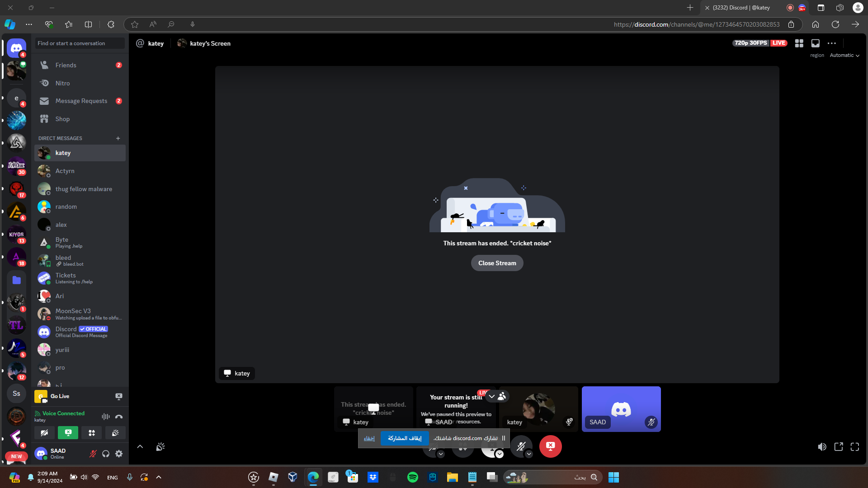Image resolution: width=868 pixels, height=488 pixels.
Task: Open browser favorites list
Action: click(69, 24)
